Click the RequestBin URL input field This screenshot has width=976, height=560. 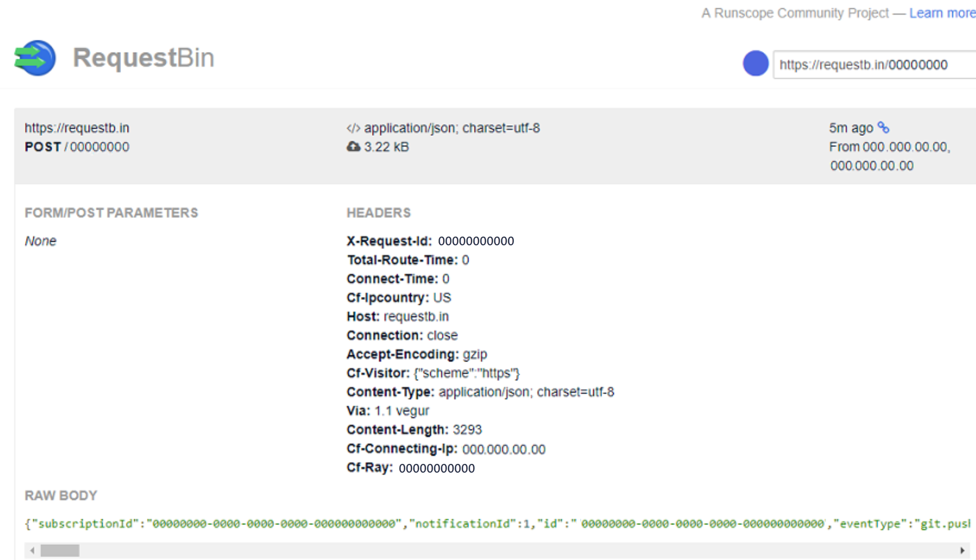click(x=872, y=64)
